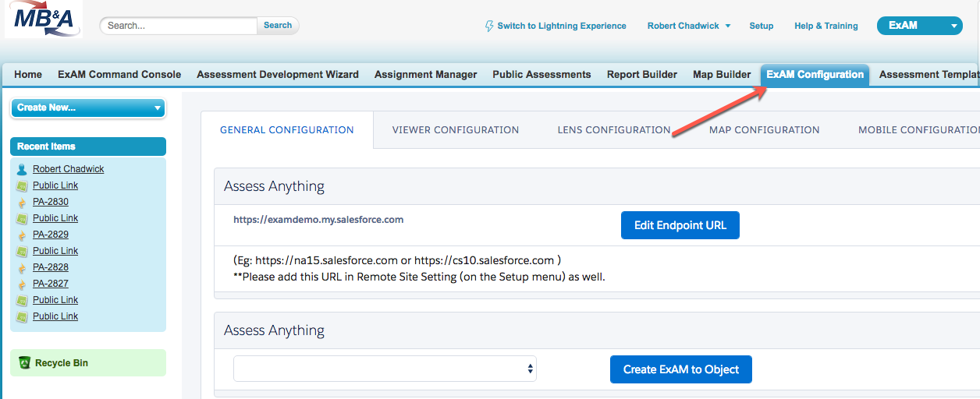
Task: Open Robert Chadwick recent item
Action: coord(68,169)
